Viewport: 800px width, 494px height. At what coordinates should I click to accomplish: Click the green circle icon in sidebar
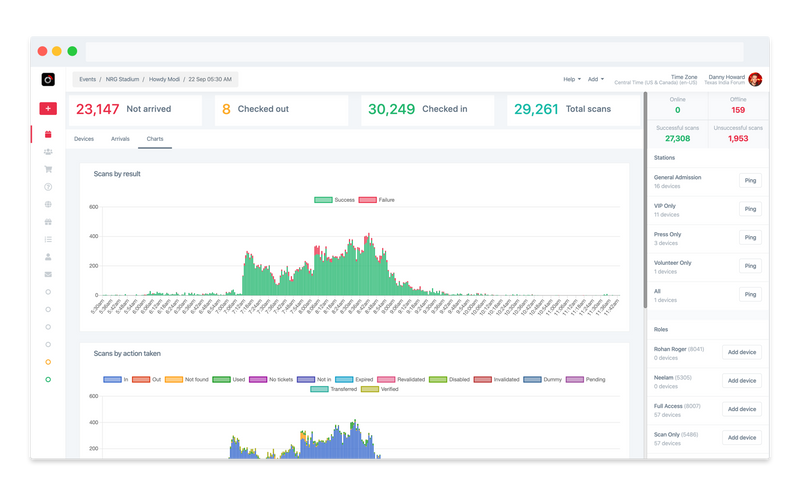tap(48, 379)
